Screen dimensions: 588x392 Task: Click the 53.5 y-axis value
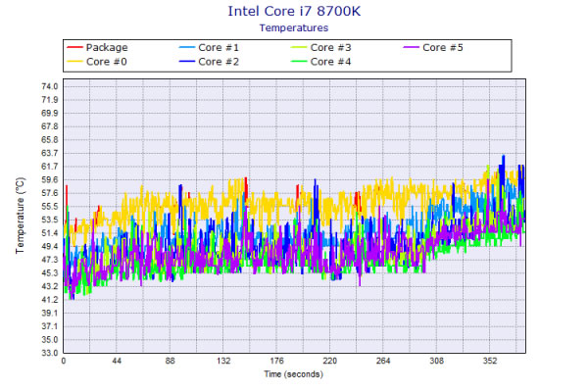click(50, 220)
